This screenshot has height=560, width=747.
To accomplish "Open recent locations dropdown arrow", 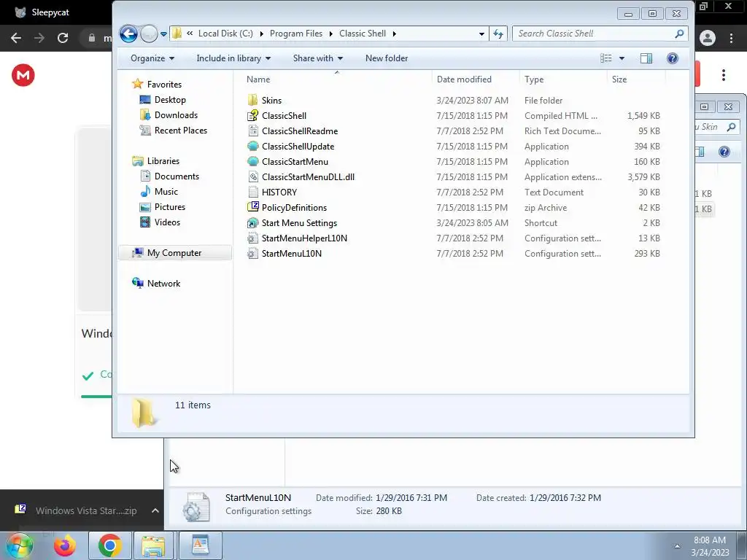I will 163,34.
